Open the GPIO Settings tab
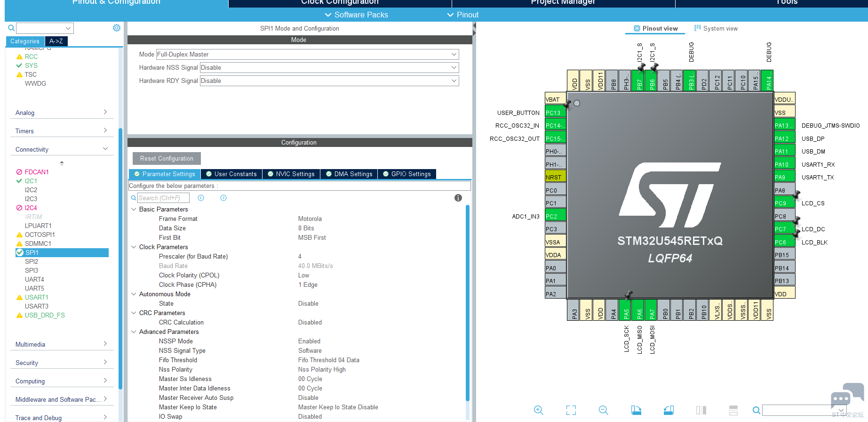The height and width of the screenshot is (422, 868). [407, 174]
